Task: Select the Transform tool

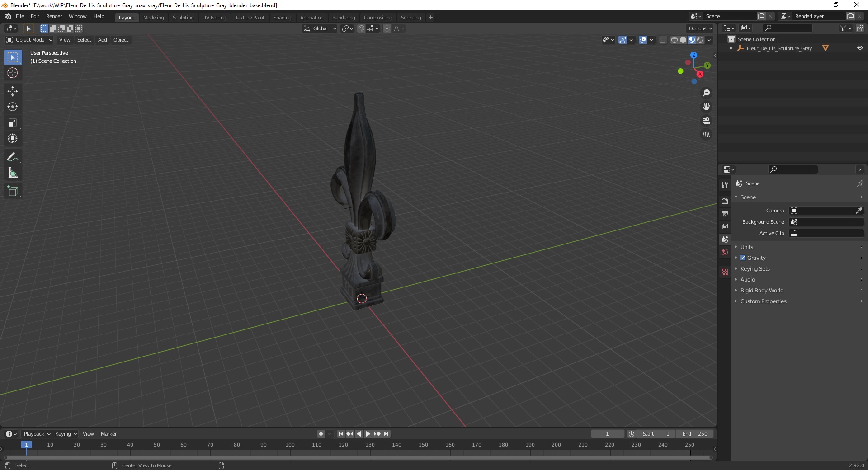Action: click(13, 139)
